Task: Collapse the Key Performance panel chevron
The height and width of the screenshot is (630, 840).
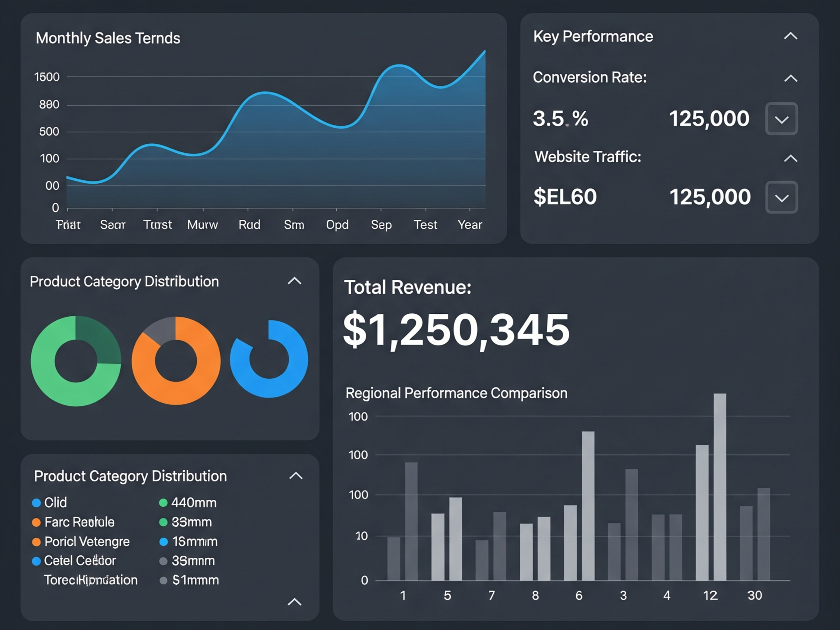Action: (790, 36)
